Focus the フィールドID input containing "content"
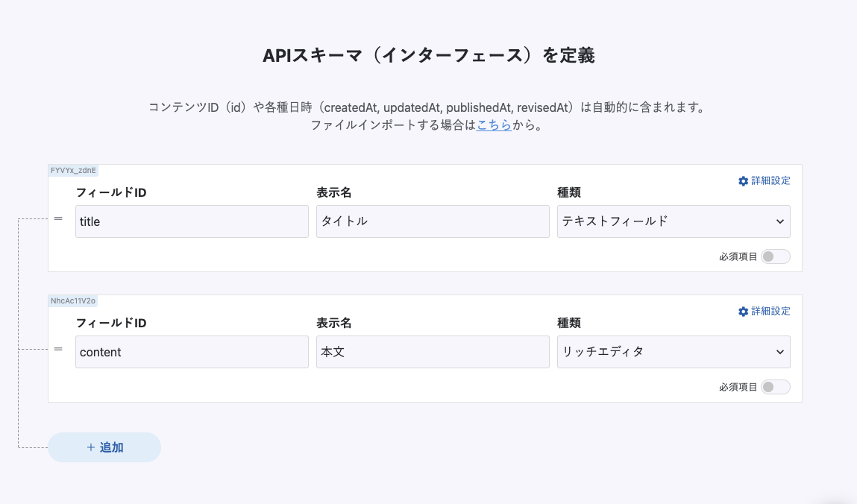The image size is (857, 504). pos(192,352)
